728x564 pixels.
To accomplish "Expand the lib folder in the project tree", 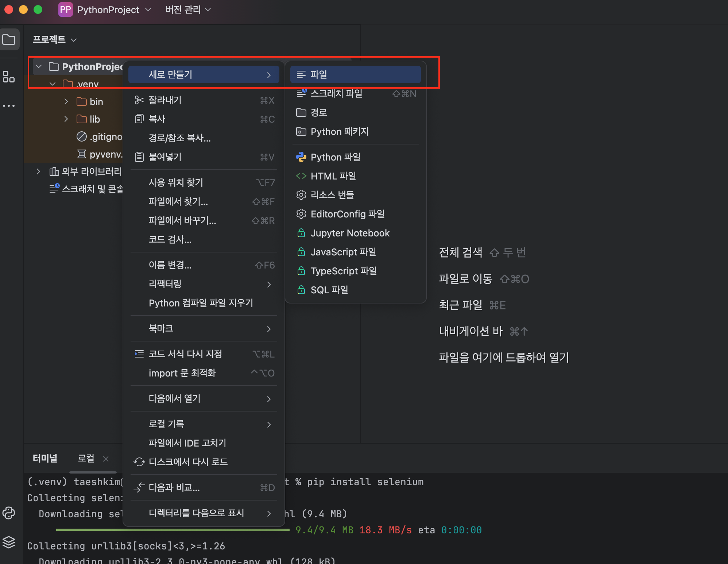I will point(66,119).
